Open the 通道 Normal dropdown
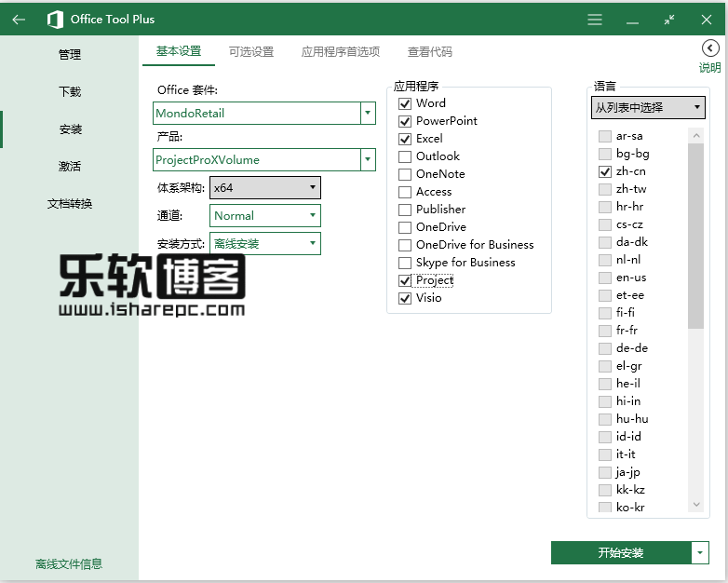Screen dimensions: 728x583 (x=265, y=215)
